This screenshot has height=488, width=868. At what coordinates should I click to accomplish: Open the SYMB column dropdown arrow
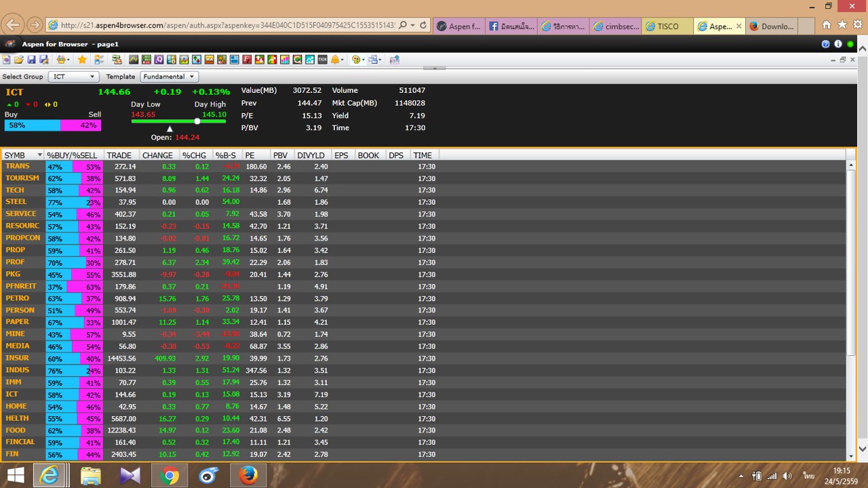coord(39,155)
